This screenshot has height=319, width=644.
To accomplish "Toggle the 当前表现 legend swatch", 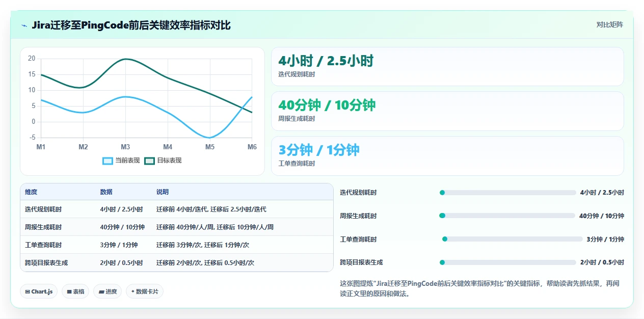I will coord(108,161).
